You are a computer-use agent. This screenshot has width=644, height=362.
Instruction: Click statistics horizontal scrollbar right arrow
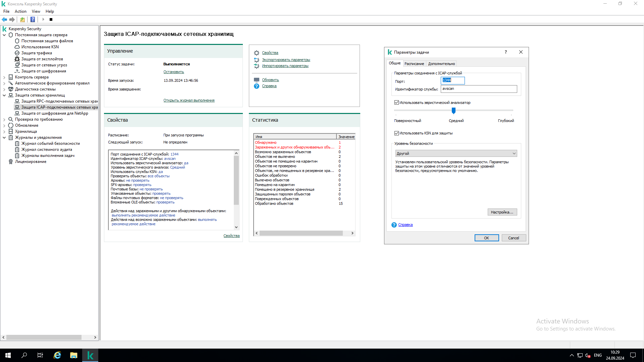click(x=352, y=233)
